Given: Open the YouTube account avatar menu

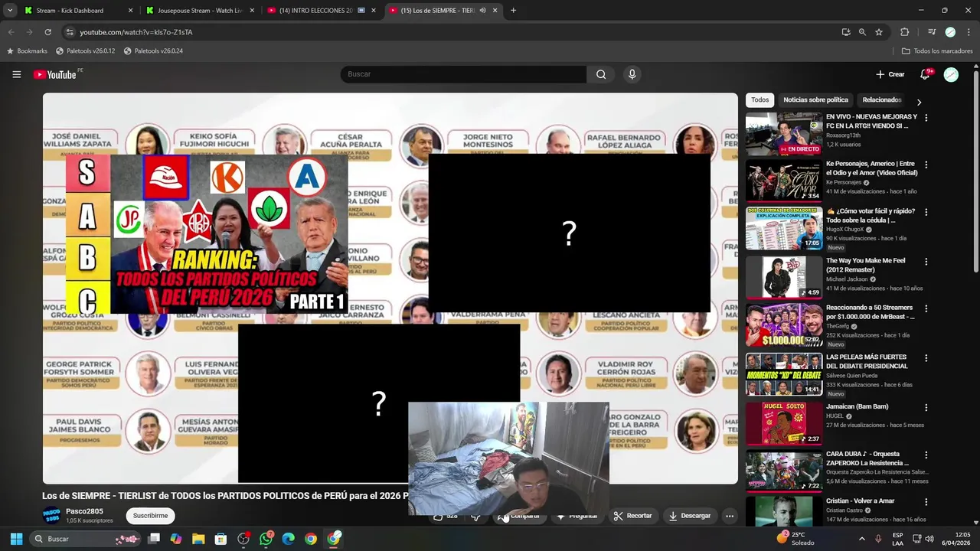Looking at the screenshot, I should point(951,74).
